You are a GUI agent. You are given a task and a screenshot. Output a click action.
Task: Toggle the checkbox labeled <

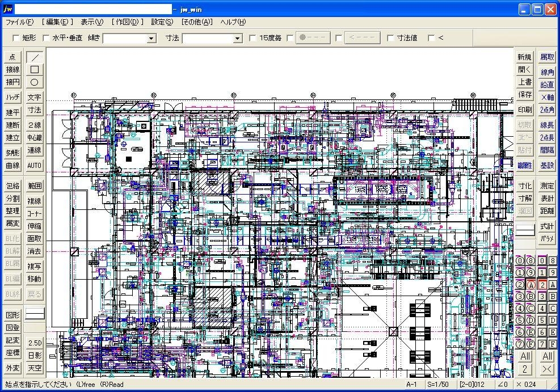tap(431, 38)
